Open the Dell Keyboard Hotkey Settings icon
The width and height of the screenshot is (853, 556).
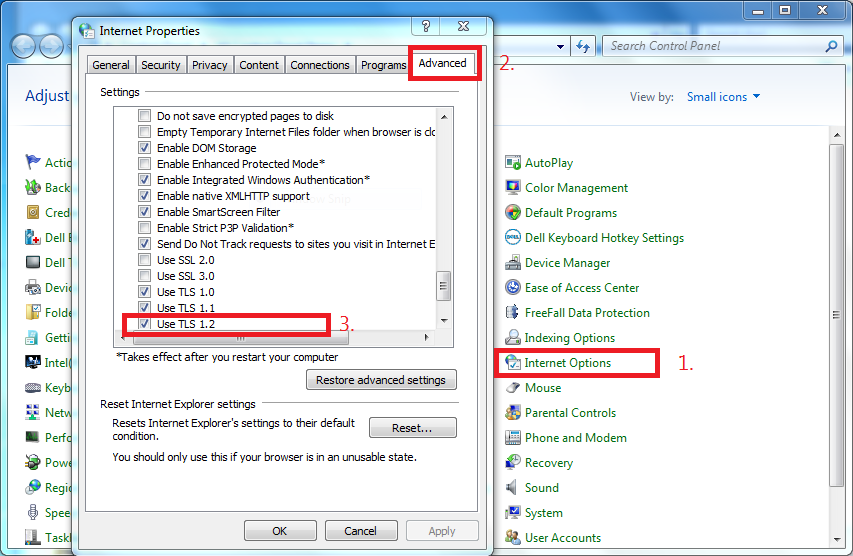tap(512, 238)
